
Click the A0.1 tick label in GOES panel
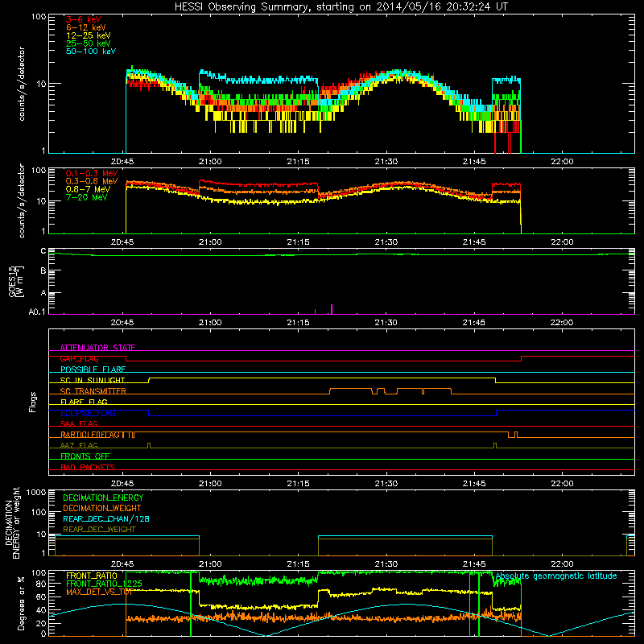37,312
